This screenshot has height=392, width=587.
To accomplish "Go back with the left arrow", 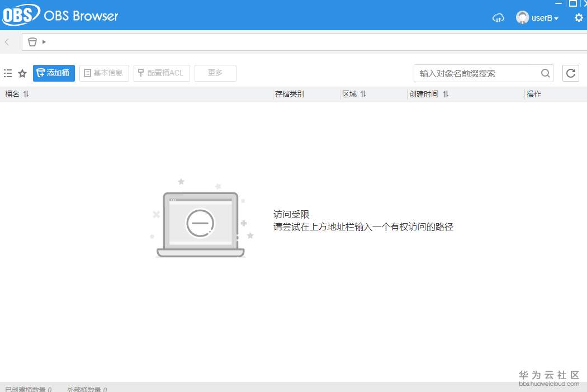I will [x=7, y=42].
